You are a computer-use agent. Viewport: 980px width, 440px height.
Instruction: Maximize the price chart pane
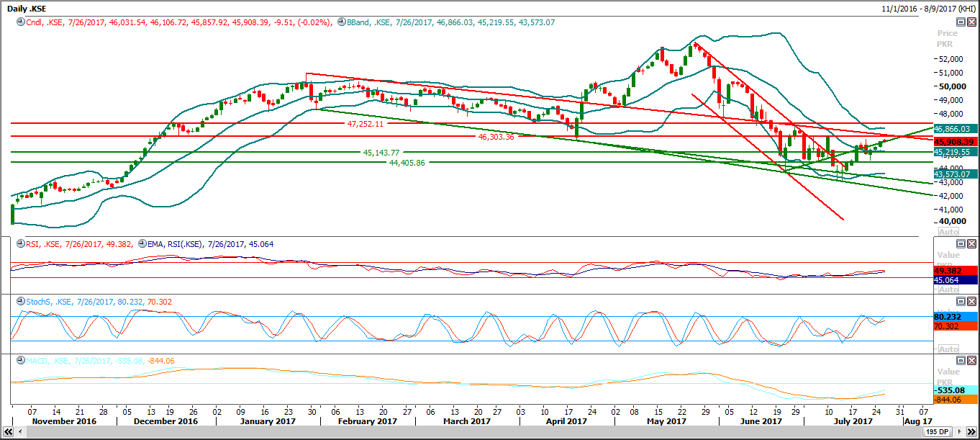[961, 22]
